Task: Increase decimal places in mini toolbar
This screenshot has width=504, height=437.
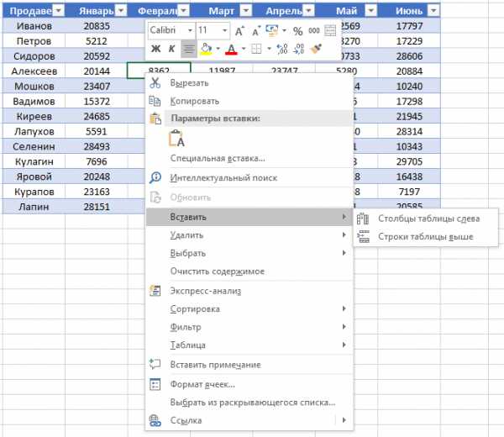Action: pos(282,49)
